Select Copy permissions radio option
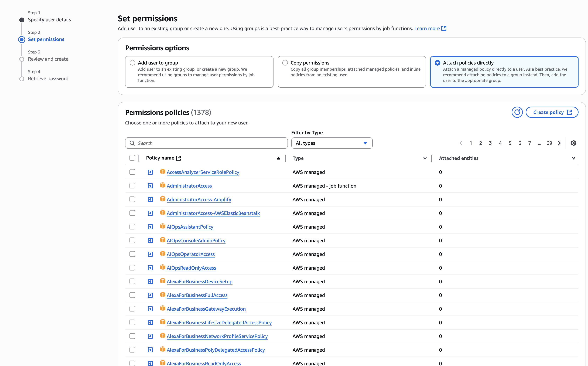Image resolution: width=588 pixels, height=366 pixels. click(285, 63)
